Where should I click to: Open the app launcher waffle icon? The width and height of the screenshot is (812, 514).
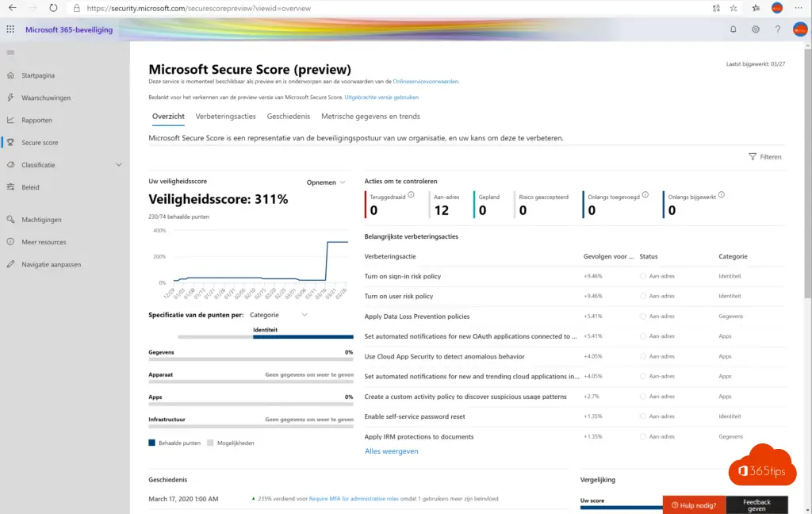tap(10, 29)
